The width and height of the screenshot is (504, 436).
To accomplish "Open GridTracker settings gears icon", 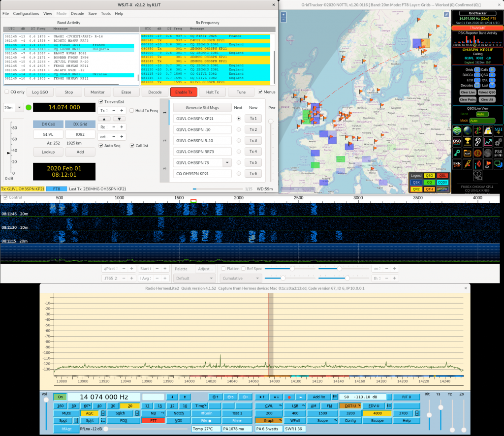I will [498, 142].
